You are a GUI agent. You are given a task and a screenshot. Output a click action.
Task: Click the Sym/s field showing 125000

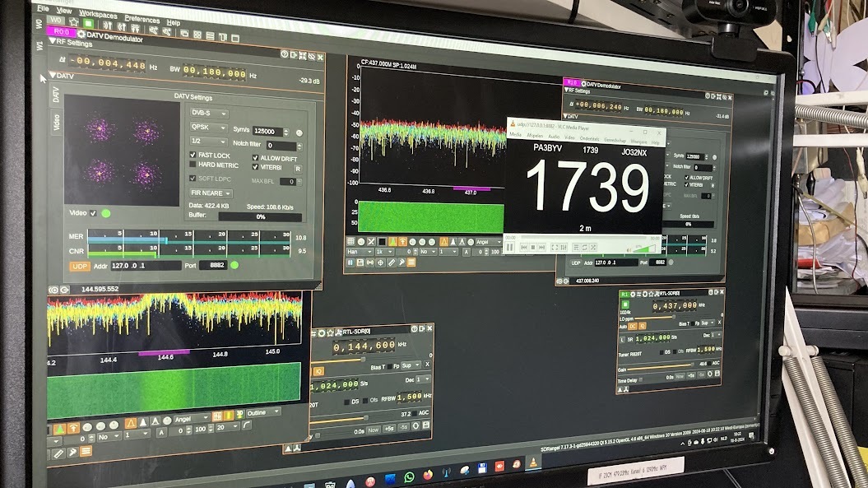point(267,132)
